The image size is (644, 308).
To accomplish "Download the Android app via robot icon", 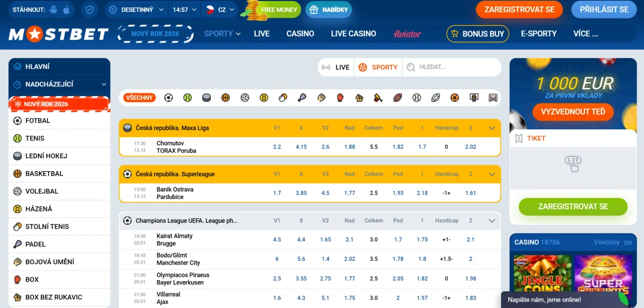I will pyautogui.click(x=53, y=10).
